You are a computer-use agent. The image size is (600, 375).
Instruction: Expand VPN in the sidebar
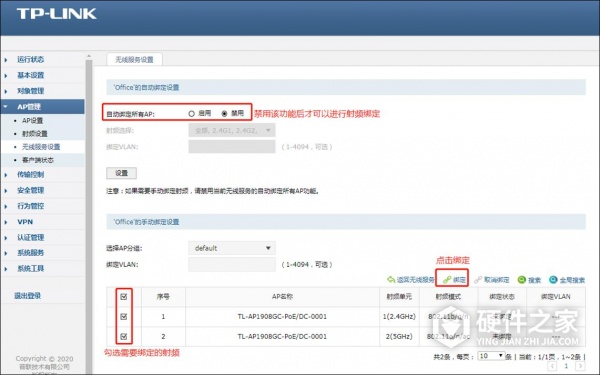pos(25,222)
